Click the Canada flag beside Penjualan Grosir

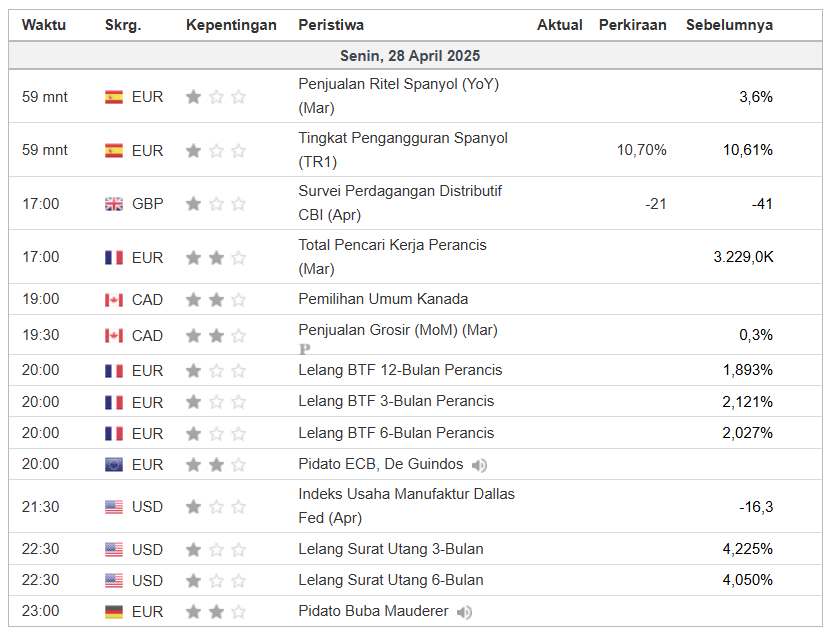(x=114, y=336)
